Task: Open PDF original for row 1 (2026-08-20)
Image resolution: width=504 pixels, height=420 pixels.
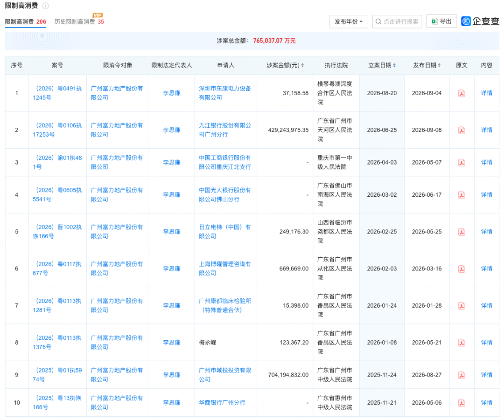Action: pos(462,93)
